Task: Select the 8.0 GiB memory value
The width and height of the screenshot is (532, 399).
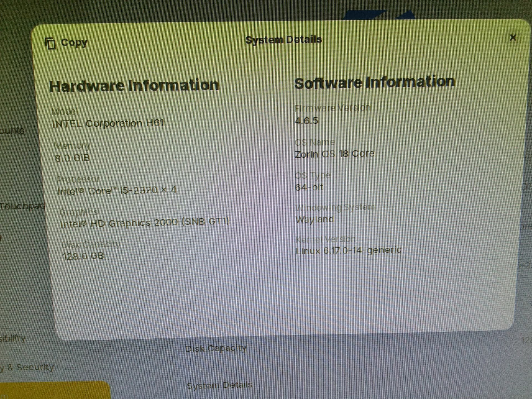Action: point(72,158)
